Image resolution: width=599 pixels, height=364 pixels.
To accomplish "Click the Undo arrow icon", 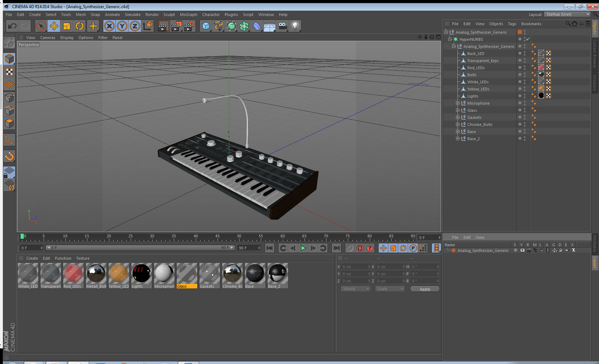I will coord(12,26).
